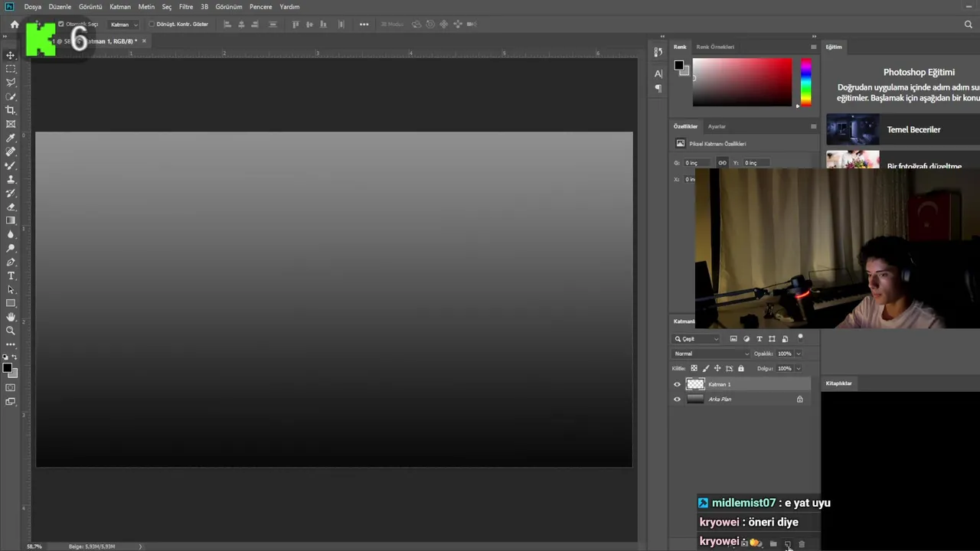The width and height of the screenshot is (980, 551).
Task: Switch to the Renk Örnekleri tab
Action: pyautogui.click(x=715, y=47)
